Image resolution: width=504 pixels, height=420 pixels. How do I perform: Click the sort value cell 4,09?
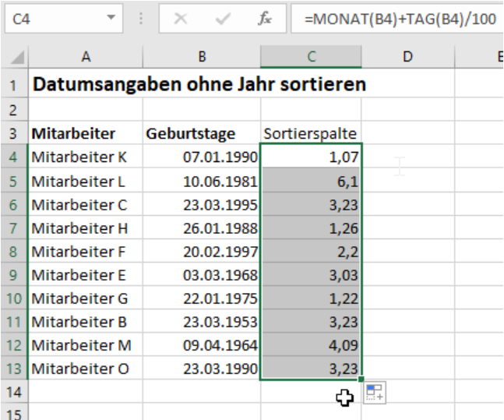pos(311,344)
